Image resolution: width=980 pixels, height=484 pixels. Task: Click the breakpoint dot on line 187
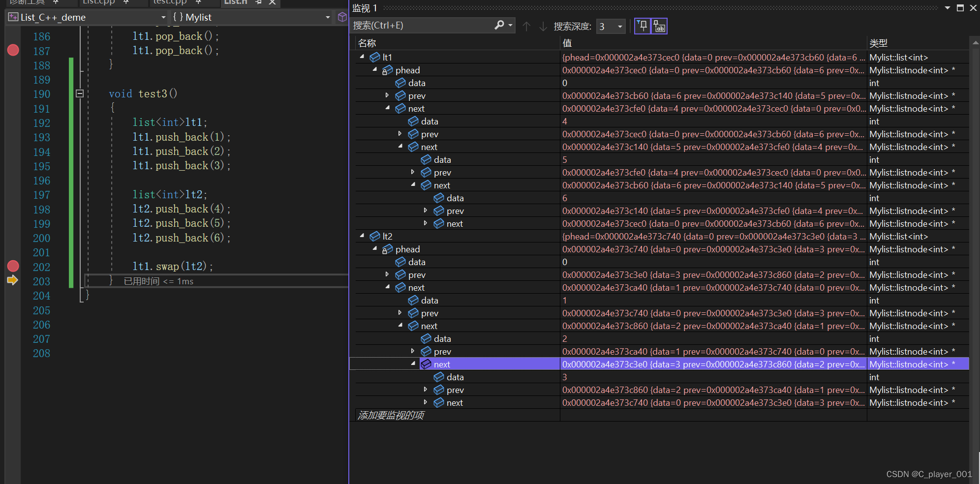(13, 50)
